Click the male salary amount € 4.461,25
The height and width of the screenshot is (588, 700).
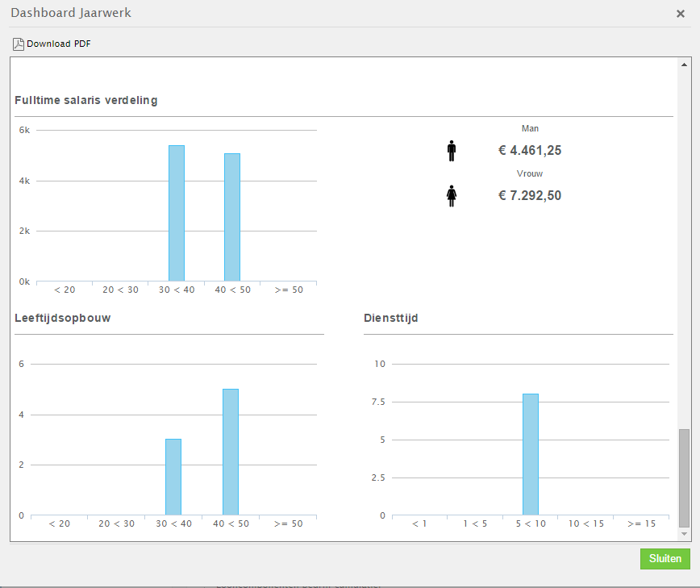click(x=530, y=151)
